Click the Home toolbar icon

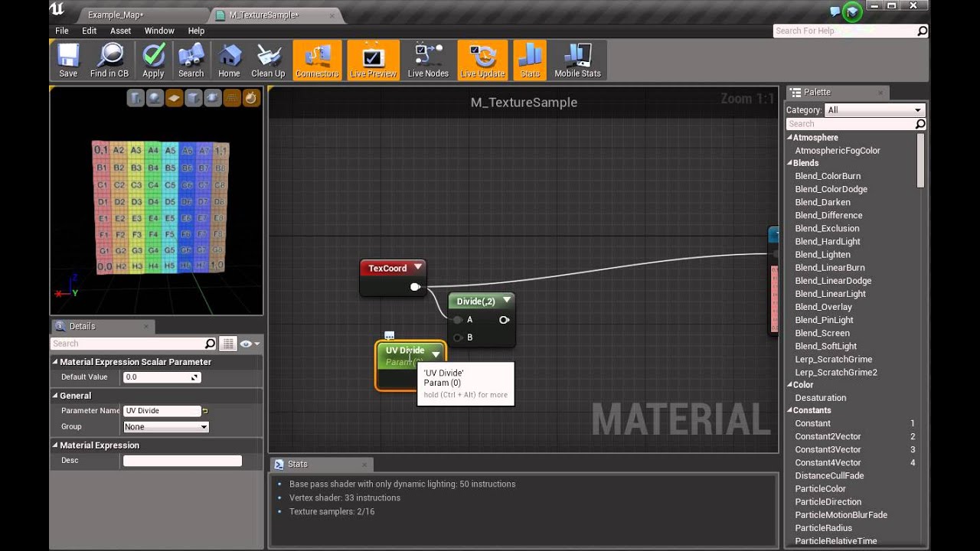tap(229, 60)
